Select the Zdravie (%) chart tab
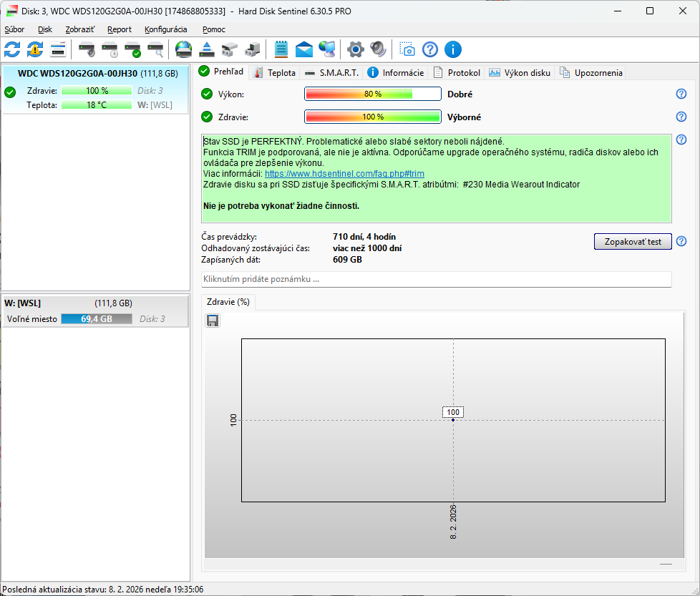Viewport: 700px width, 596px height. 228,302
